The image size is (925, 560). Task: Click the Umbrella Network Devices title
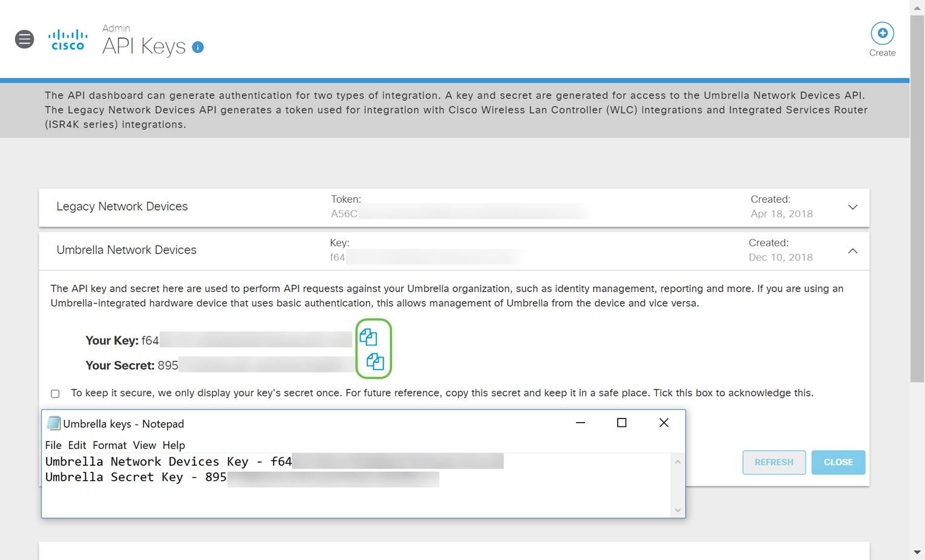tap(126, 250)
